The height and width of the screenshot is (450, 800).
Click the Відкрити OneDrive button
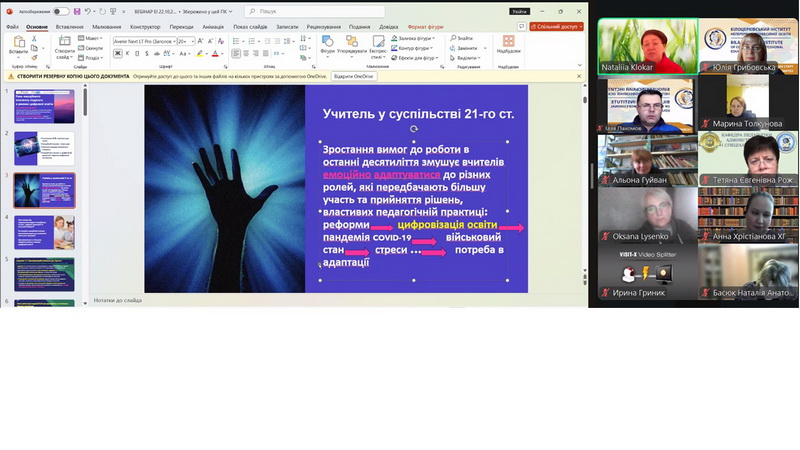click(x=352, y=76)
